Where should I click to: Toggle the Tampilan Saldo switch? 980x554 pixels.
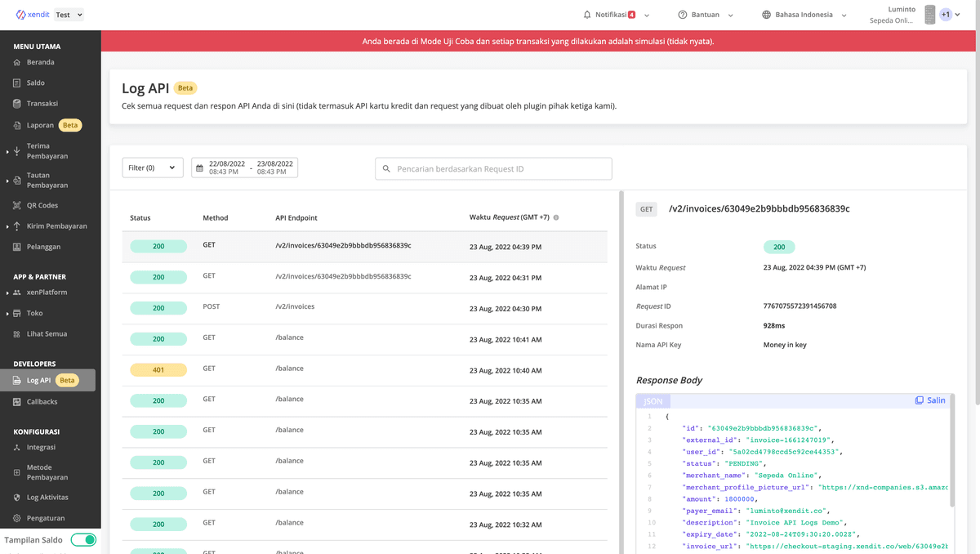pos(83,540)
